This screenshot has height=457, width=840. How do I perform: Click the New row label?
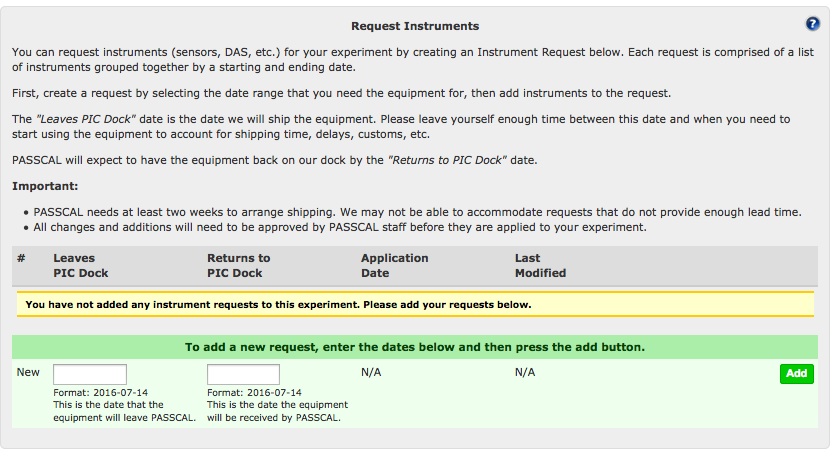[x=28, y=372]
